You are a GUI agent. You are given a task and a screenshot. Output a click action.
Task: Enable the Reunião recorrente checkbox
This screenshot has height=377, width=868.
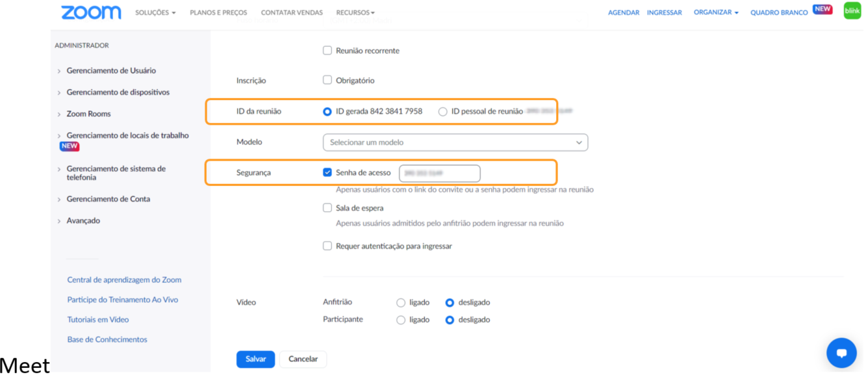[x=327, y=51]
